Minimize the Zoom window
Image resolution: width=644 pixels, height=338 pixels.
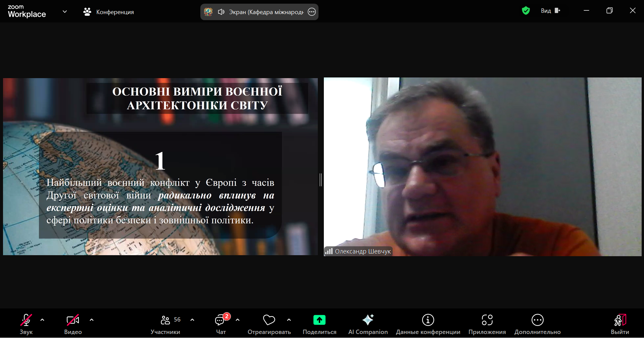pos(586,11)
